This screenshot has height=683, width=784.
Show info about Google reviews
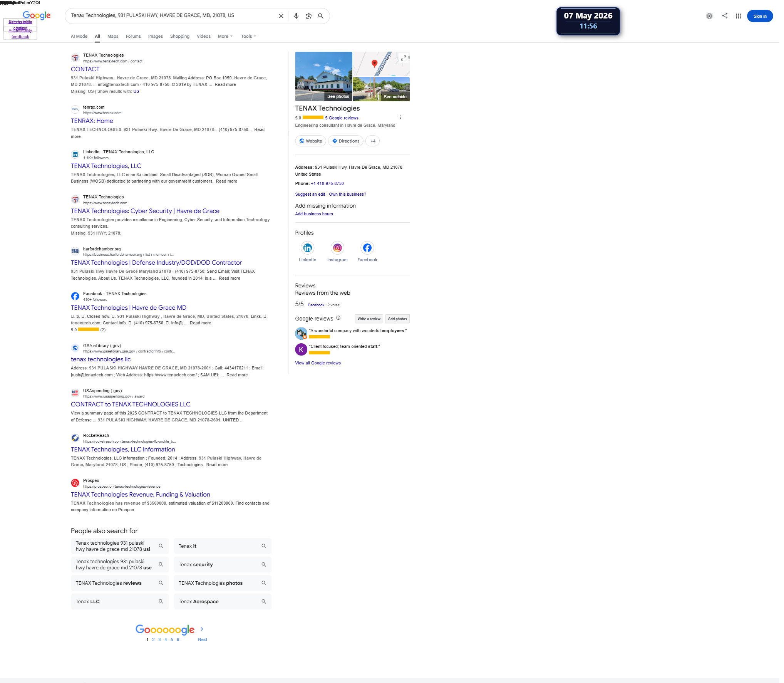click(x=338, y=318)
